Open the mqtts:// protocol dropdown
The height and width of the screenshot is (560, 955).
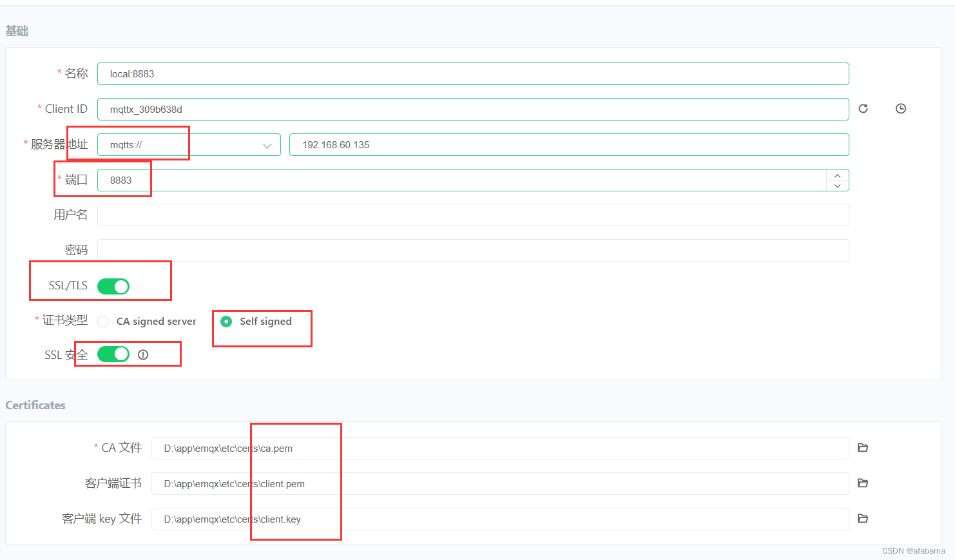click(267, 144)
